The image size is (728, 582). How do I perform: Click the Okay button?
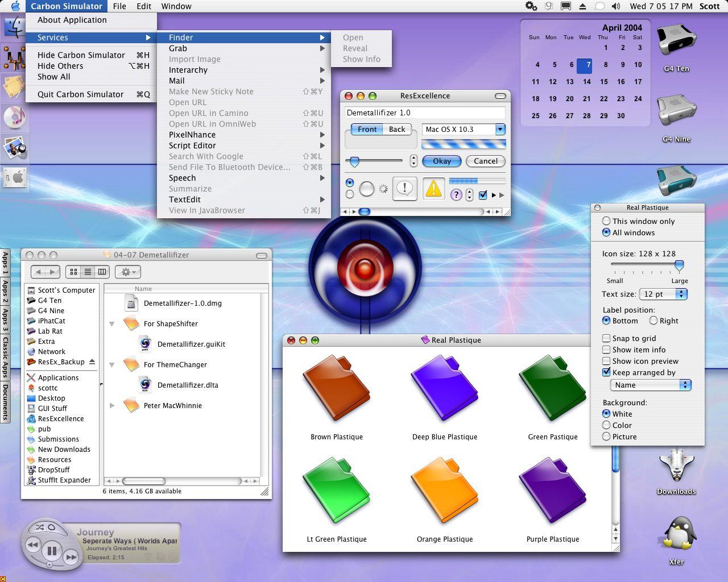[442, 161]
